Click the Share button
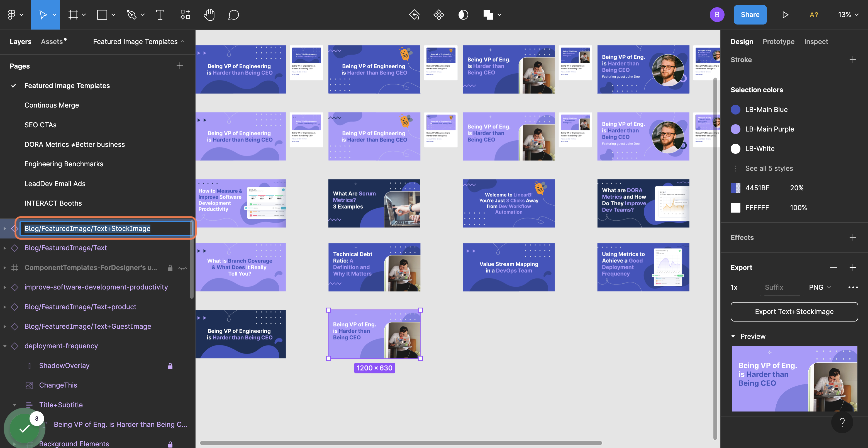 pyautogui.click(x=750, y=14)
